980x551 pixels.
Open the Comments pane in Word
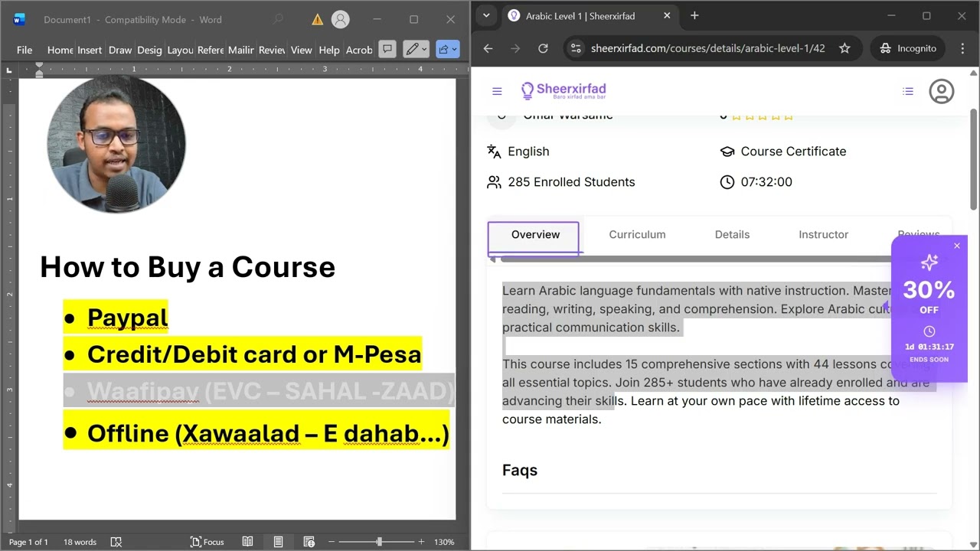(387, 50)
